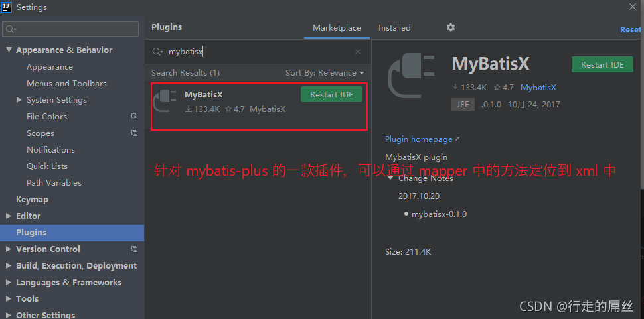This screenshot has width=644, height=319.
Task: Click Restart IDE in search result row
Action: tap(331, 94)
